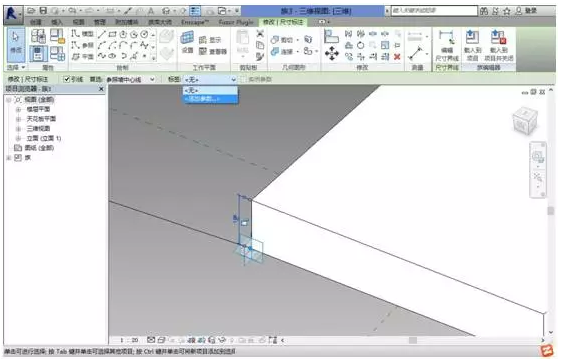
Task: Open the Manage ribbon tab
Action: tap(99, 22)
